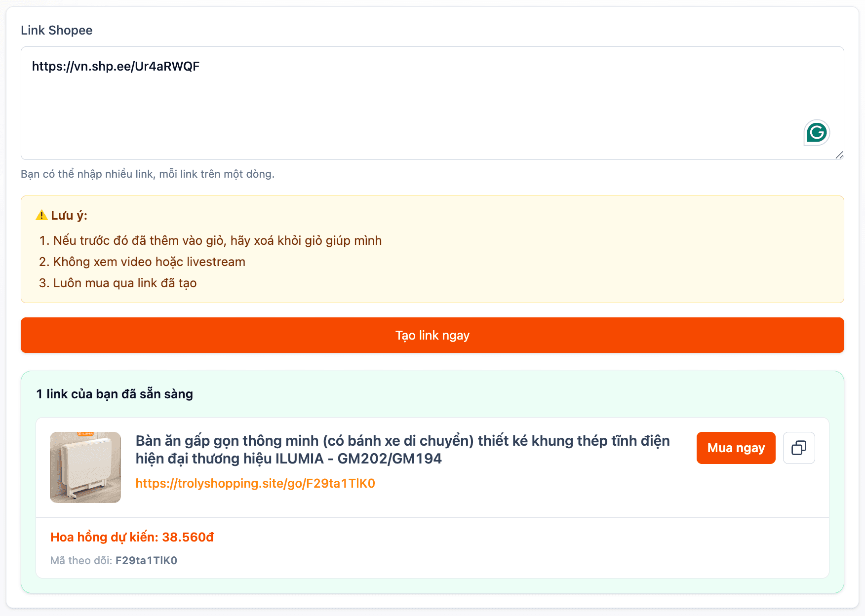Click the heading 1 link của bạn đã sẵn sàng
The image size is (865, 616).
[x=115, y=394]
